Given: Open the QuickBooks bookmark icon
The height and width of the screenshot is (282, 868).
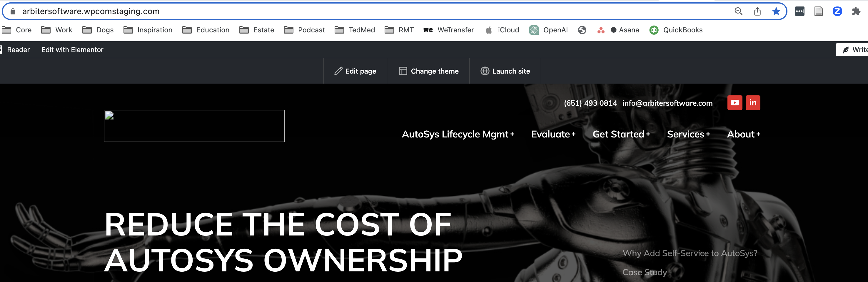Looking at the screenshot, I should point(654,30).
